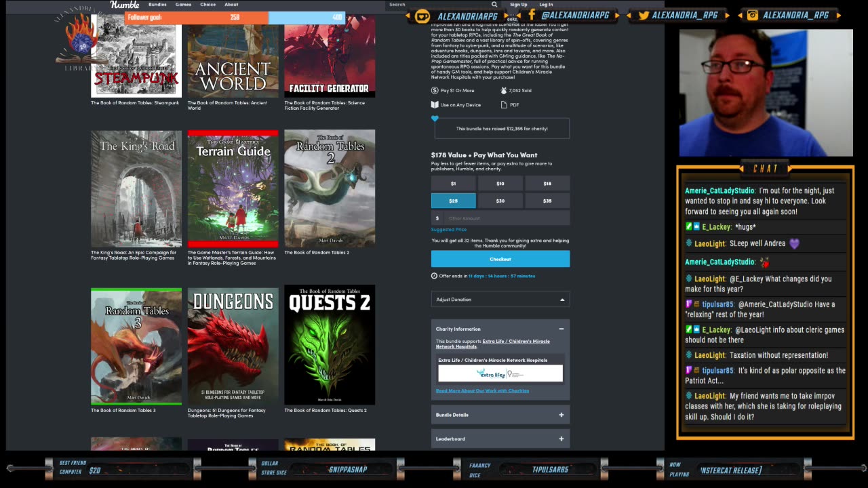The image size is (868, 488).
Task: Click the Follower goal progress bar
Action: point(235,17)
